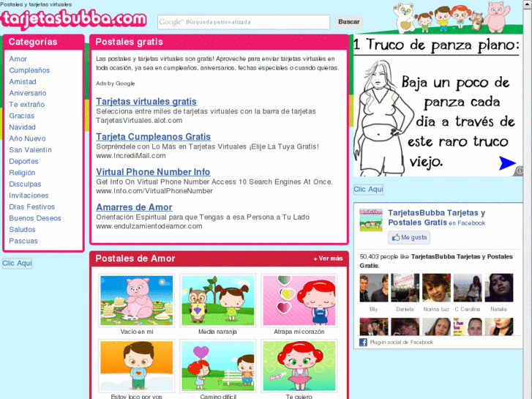
Task: Click the page's vertical scrollbar
Action: tap(528, 199)
